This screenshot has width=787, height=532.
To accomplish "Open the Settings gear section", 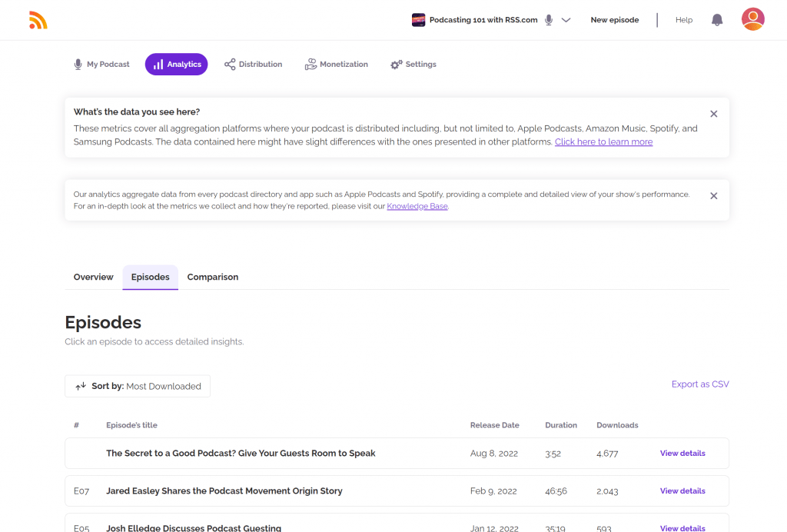I will coord(413,65).
